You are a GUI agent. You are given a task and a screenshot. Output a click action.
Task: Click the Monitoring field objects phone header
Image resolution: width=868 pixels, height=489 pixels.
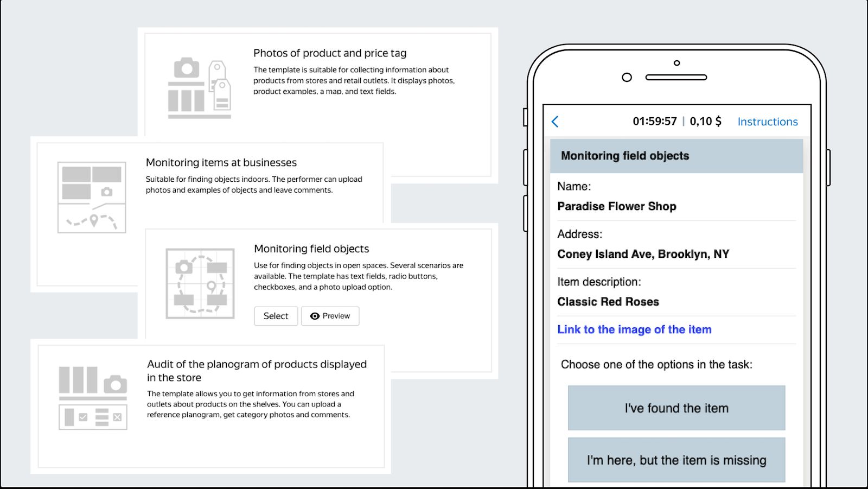(676, 156)
